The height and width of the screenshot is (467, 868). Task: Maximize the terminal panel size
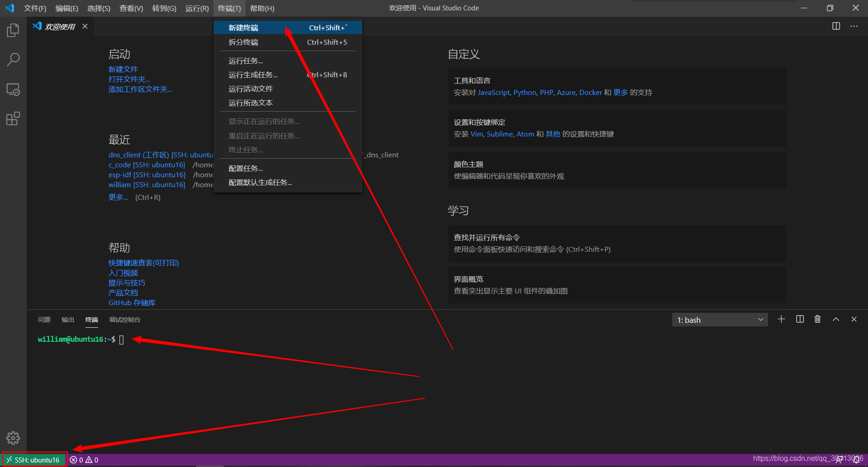836,319
